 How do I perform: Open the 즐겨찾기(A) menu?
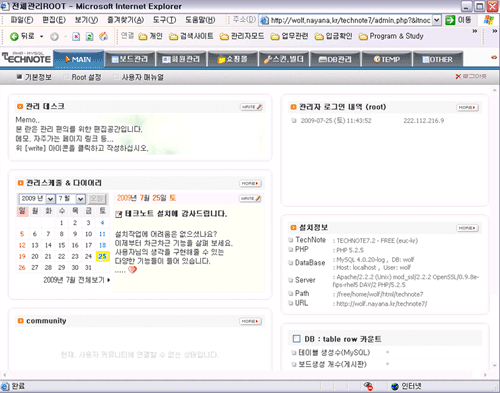(x=125, y=20)
